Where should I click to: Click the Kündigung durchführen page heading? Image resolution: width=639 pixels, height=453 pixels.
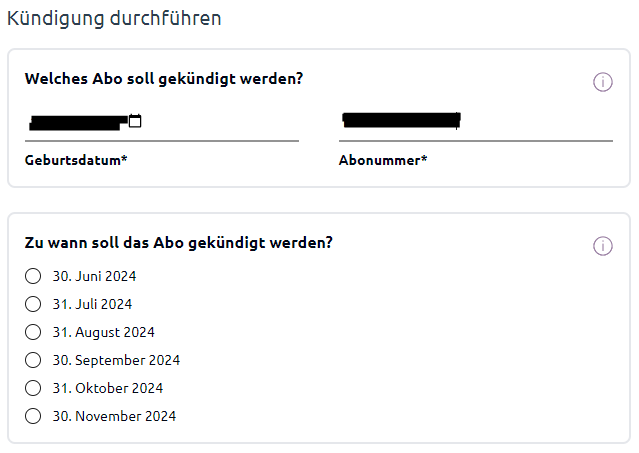(114, 19)
